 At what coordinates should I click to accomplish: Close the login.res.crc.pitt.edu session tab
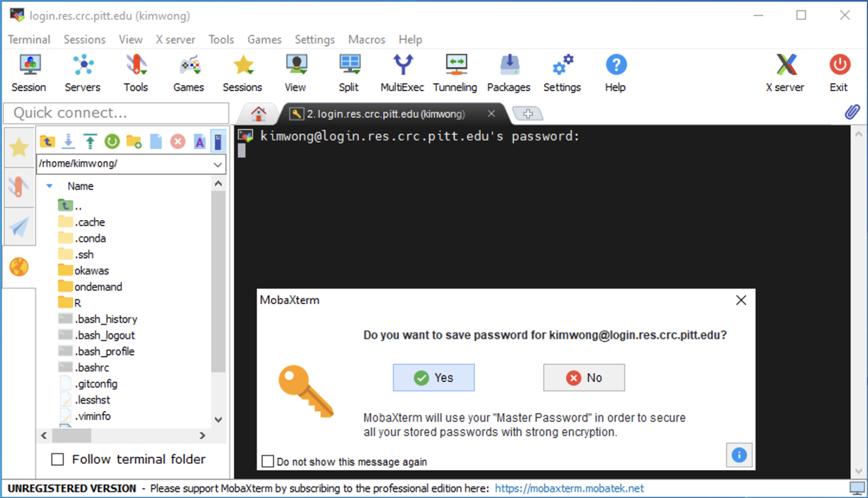[x=491, y=113]
